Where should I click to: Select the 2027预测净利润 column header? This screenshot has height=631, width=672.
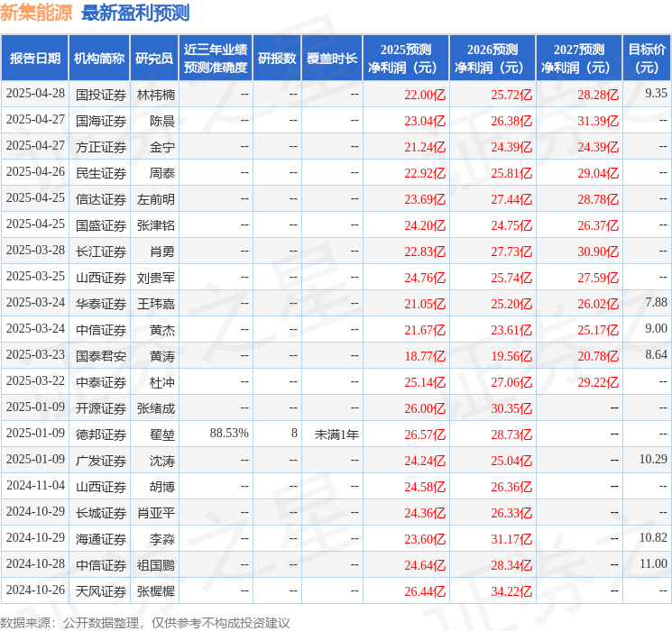579,59
